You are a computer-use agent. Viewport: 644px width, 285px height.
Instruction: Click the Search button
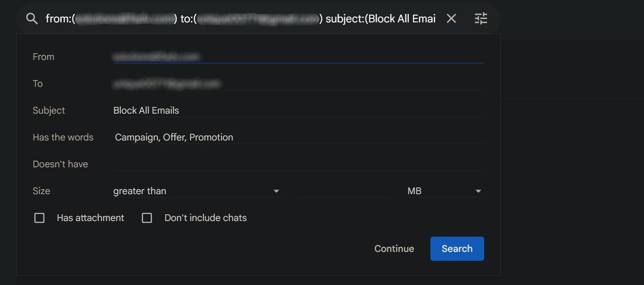pyautogui.click(x=457, y=248)
